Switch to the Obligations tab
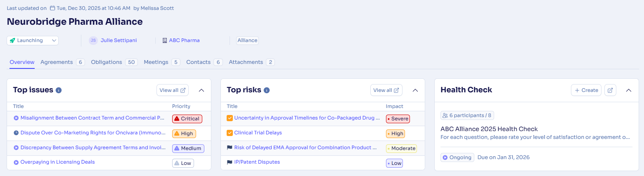The image size is (644, 176). (107, 62)
